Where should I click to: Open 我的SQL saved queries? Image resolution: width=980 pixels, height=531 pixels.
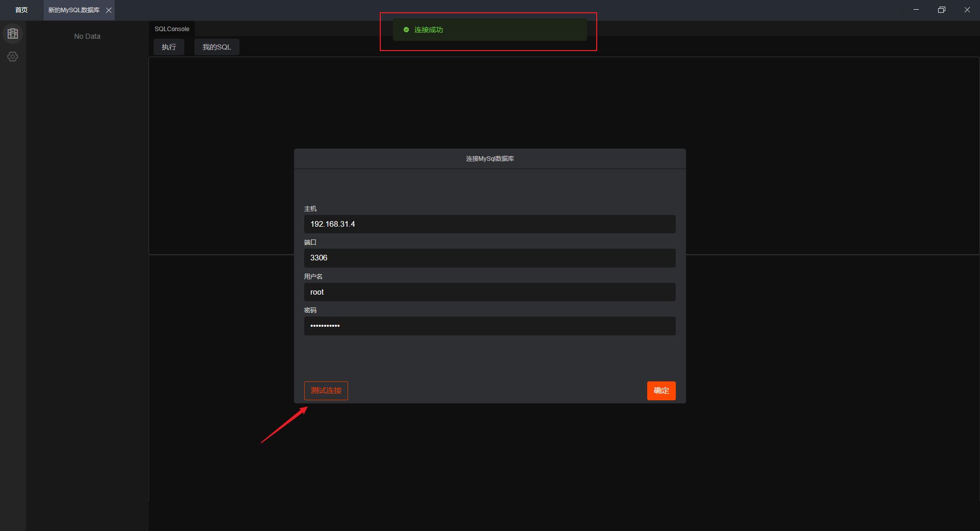[216, 47]
